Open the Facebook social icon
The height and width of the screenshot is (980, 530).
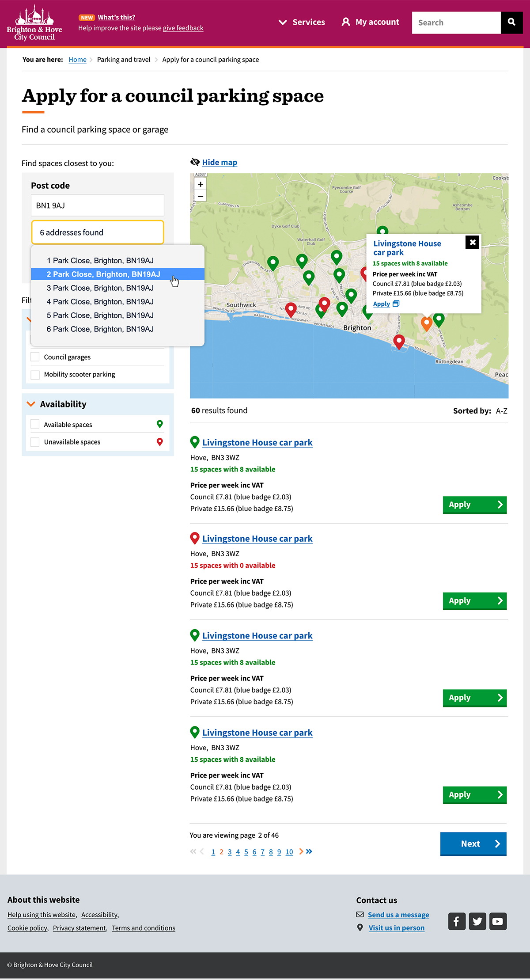457,921
